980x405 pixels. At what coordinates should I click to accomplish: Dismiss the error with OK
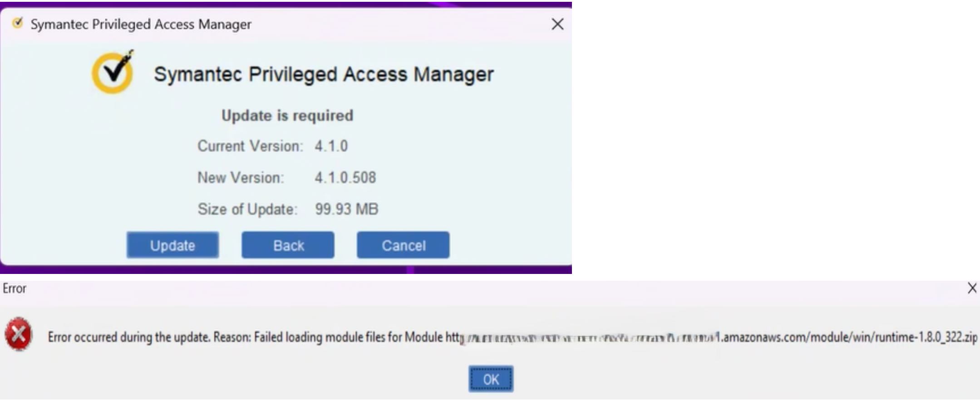491,379
